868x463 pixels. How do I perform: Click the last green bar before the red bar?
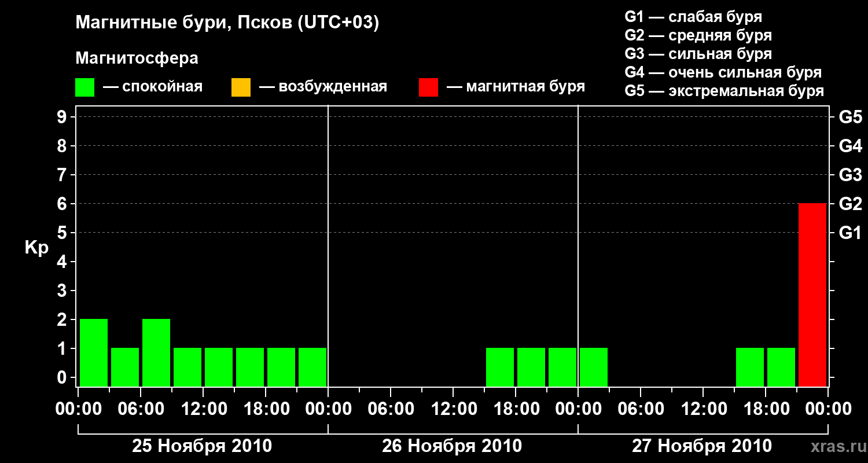781,367
